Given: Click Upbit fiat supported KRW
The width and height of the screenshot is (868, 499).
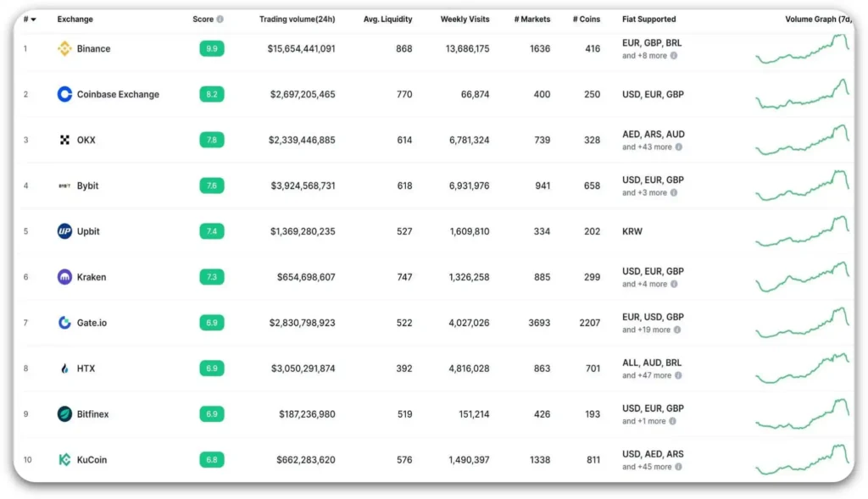Looking at the screenshot, I should click(x=632, y=231).
